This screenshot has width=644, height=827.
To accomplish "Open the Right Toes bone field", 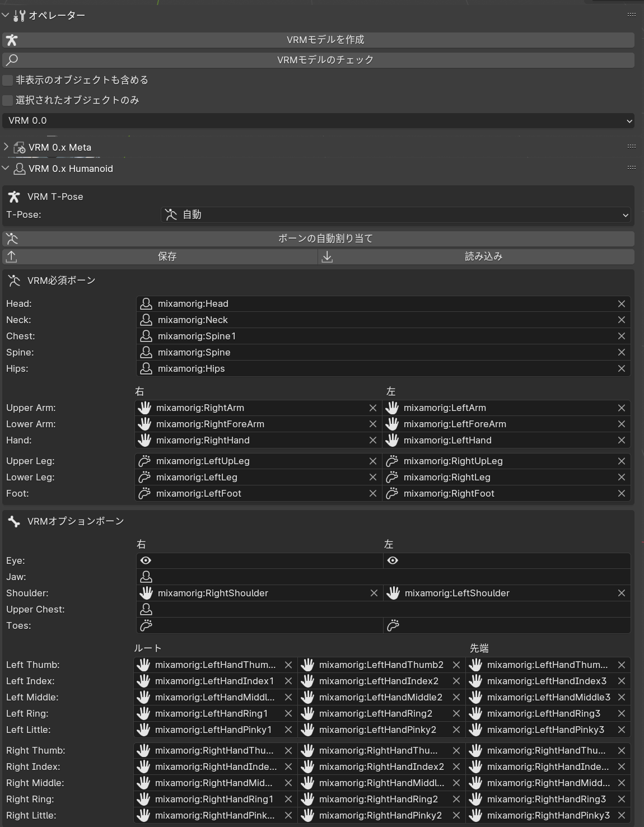I will pyautogui.click(x=259, y=625).
